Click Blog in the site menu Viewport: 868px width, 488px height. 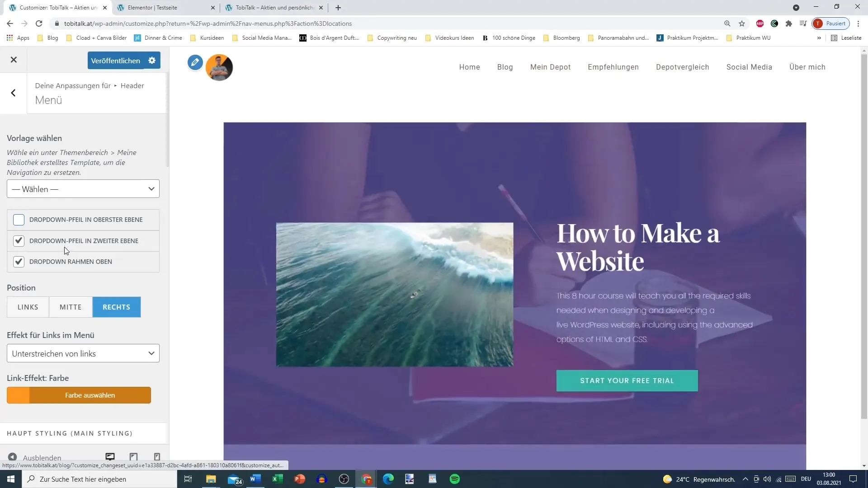point(505,67)
